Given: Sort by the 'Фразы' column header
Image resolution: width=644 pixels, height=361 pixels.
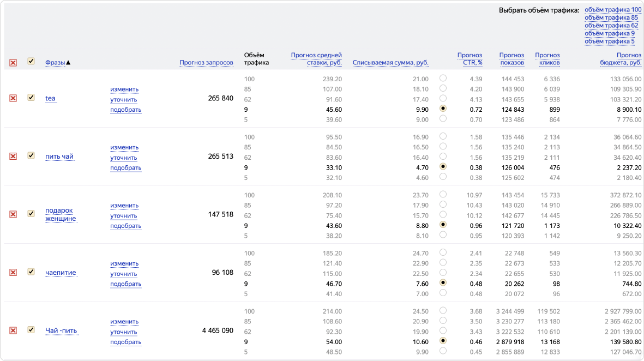Looking at the screenshot, I should coord(55,63).
